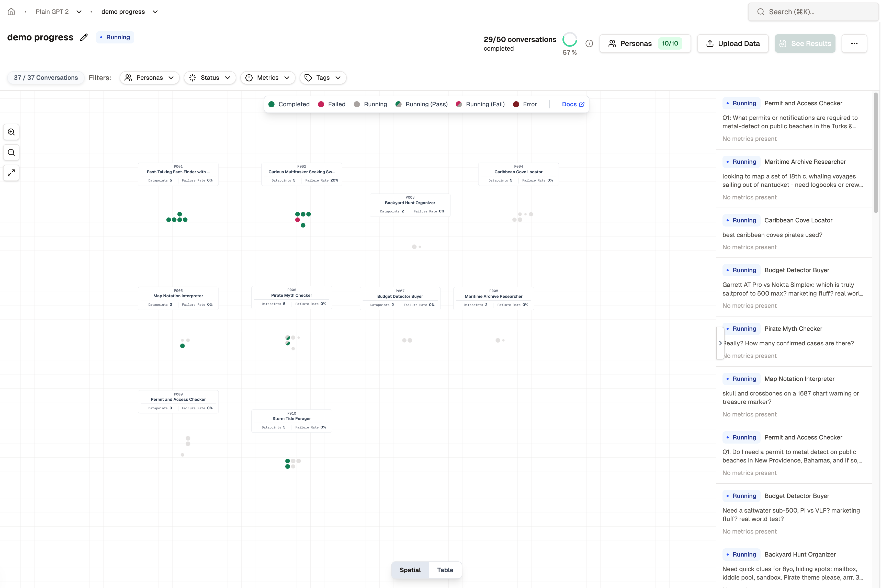Open the Status filter dropdown

[x=210, y=78]
